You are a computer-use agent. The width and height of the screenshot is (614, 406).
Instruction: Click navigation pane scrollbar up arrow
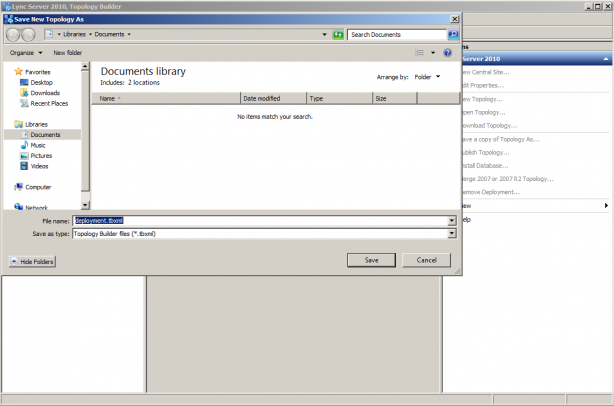(x=85, y=67)
